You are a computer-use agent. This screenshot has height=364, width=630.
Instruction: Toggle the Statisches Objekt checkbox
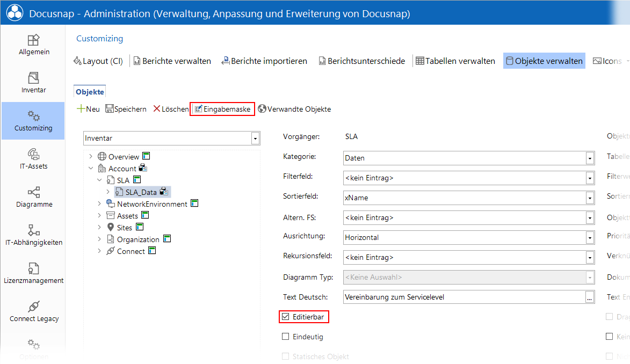[x=285, y=356]
